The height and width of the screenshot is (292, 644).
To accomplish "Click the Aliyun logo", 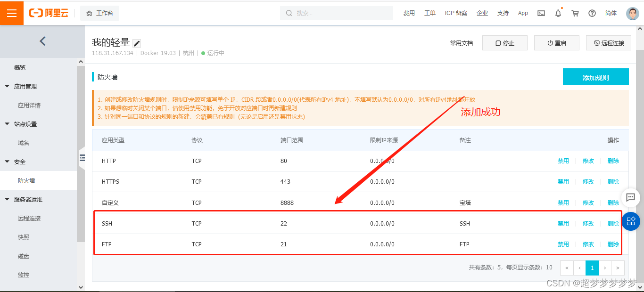I will tap(49, 13).
